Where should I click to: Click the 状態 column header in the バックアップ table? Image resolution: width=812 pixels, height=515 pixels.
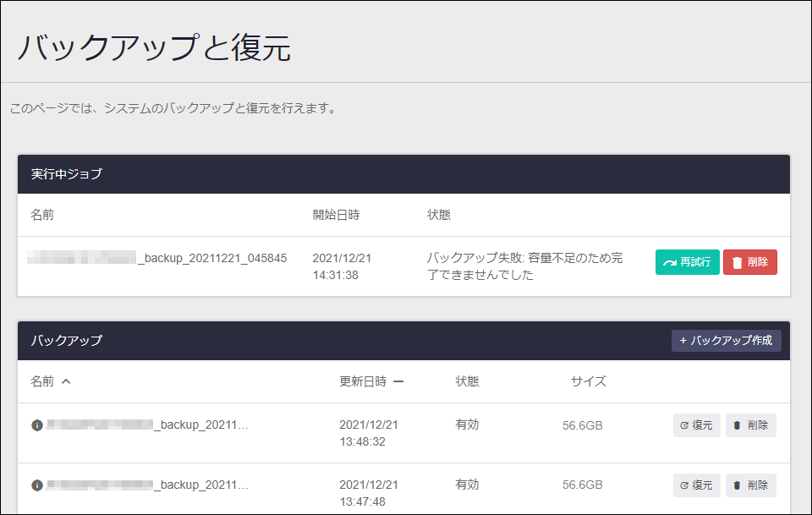click(x=467, y=381)
